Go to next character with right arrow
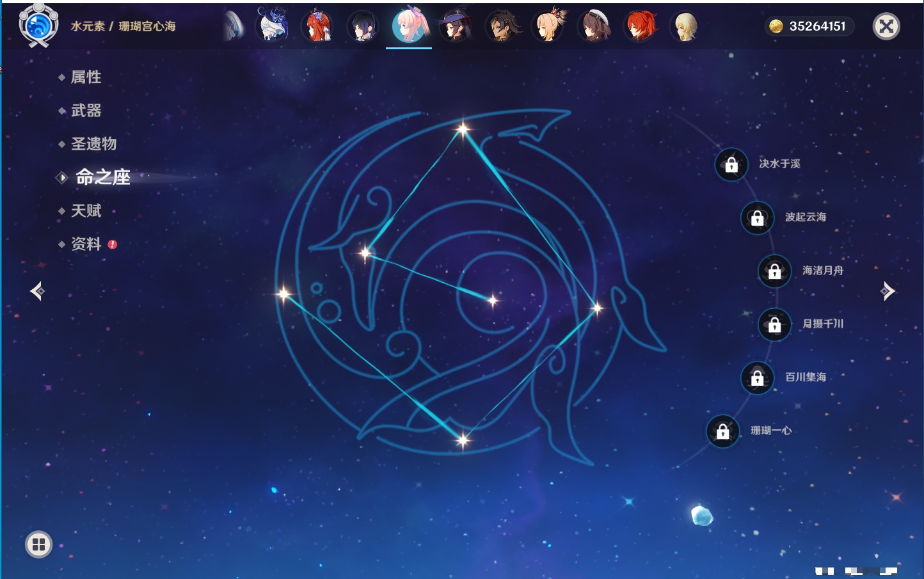 tap(888, 291)
